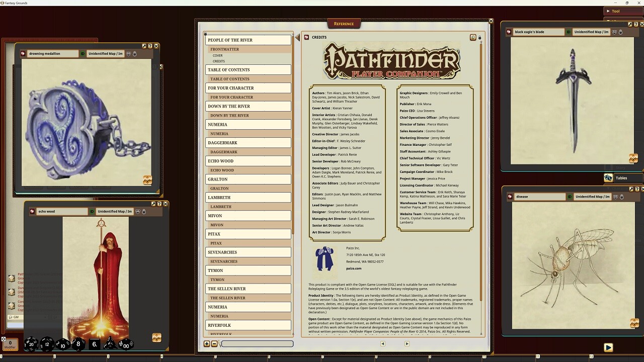
Task: Click the next page arrow at Reference bottom
Action: click(x=407, y=343)
